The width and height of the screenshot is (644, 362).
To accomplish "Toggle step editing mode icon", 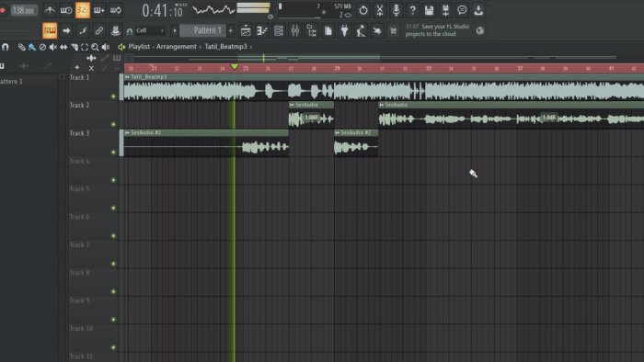I will (x=83, y=30).
